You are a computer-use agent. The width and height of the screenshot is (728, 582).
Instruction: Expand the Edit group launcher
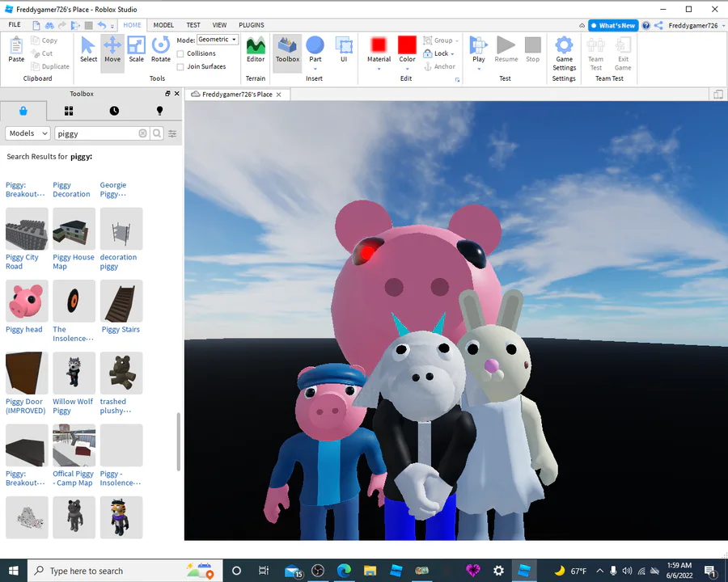457,80
